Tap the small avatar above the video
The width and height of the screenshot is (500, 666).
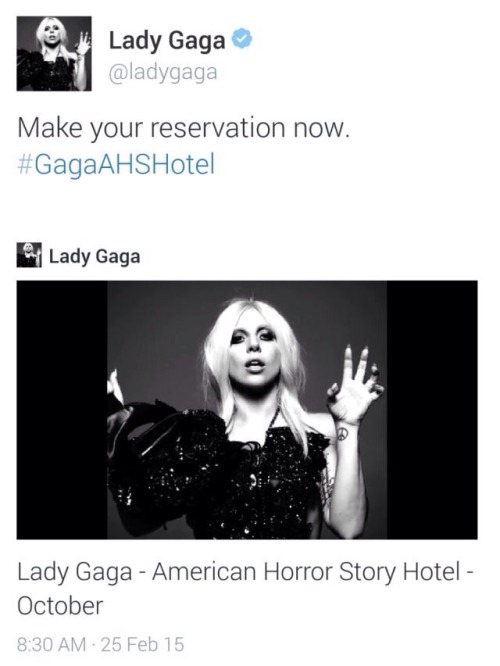29,255
